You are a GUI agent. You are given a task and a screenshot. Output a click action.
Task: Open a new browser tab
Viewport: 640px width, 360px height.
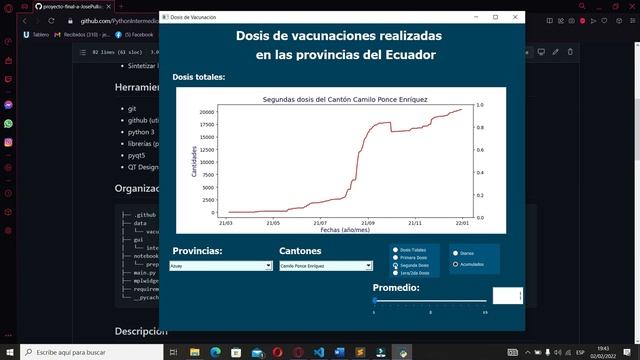point(121,7)
